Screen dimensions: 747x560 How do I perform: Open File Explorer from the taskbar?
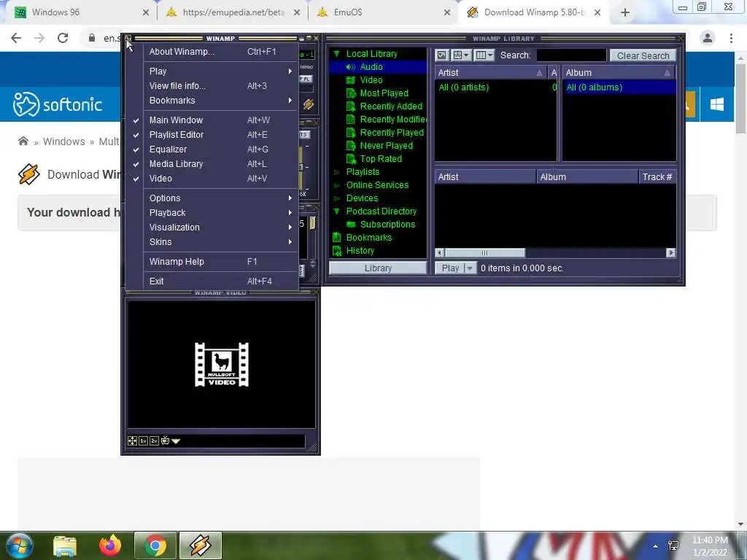(65, 545)
